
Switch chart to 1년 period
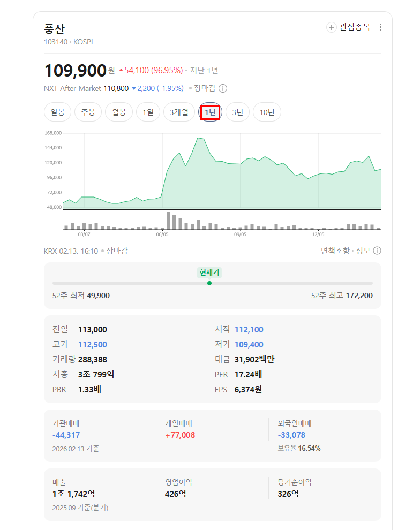pyautogui.click(x=210, y=112)
